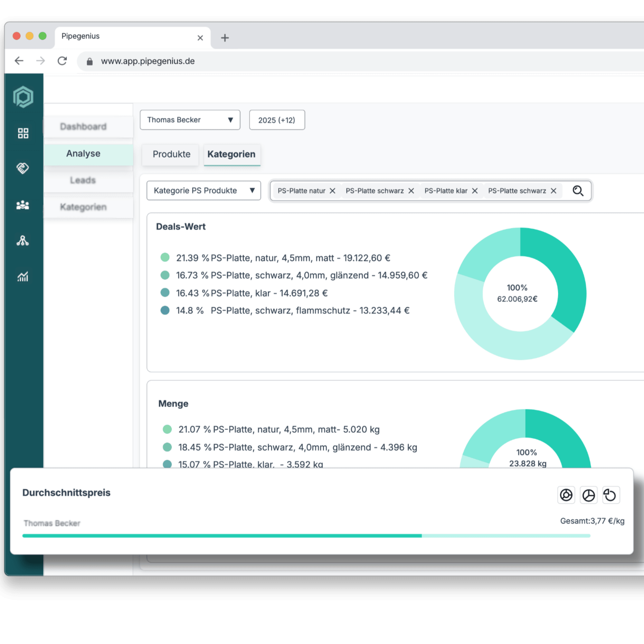
Task: Switch to the Produkte tab
Action: coord(171,154)
